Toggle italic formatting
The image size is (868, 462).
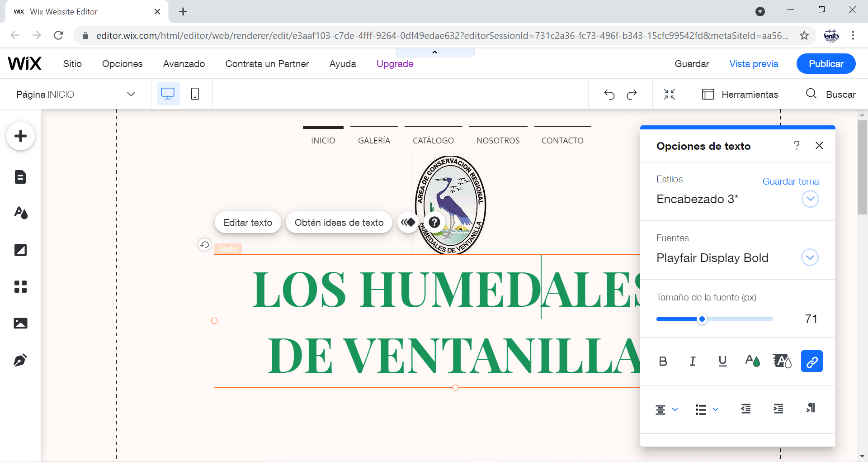pos(693,361)
